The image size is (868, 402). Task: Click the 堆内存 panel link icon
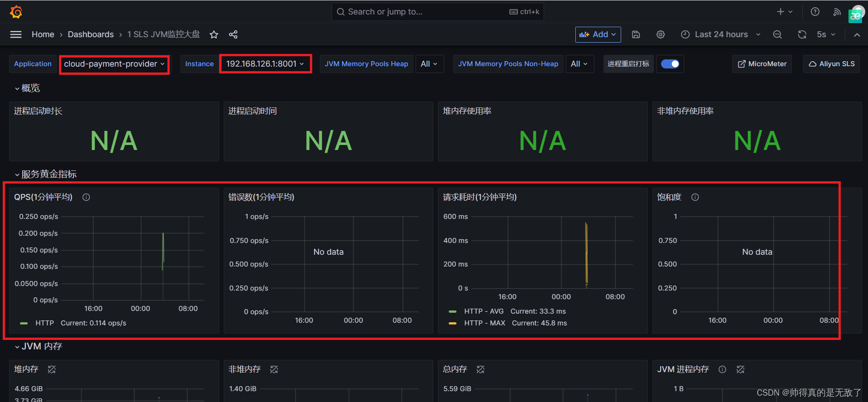pos(52,369)
